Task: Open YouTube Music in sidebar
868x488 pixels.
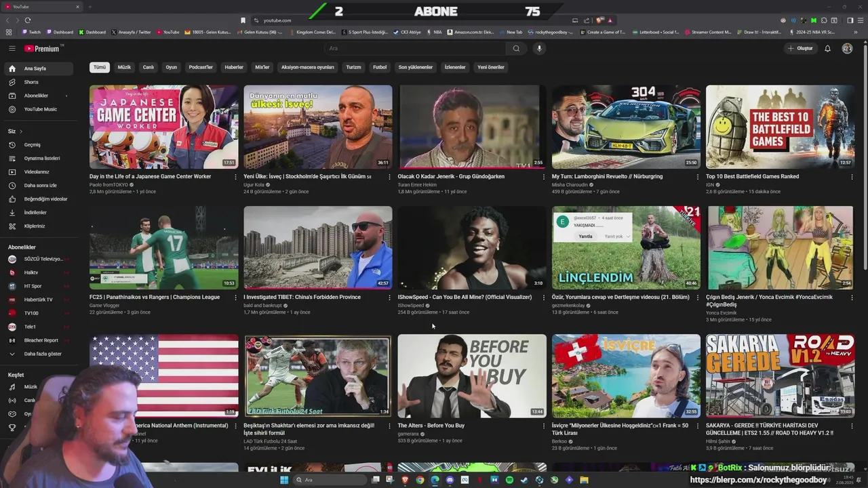Action: [x=39, y=109]
